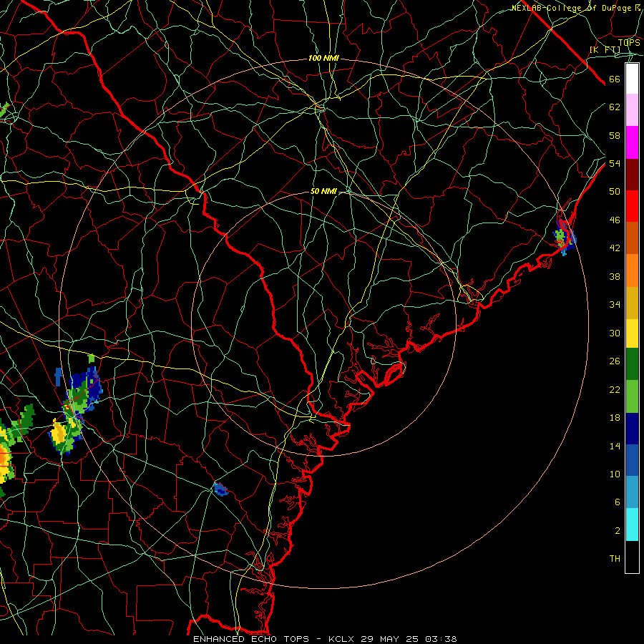Click the medium blue 10-14 kft legend band
The width and height of the screenshot is (644, 644).
(632, 460)
